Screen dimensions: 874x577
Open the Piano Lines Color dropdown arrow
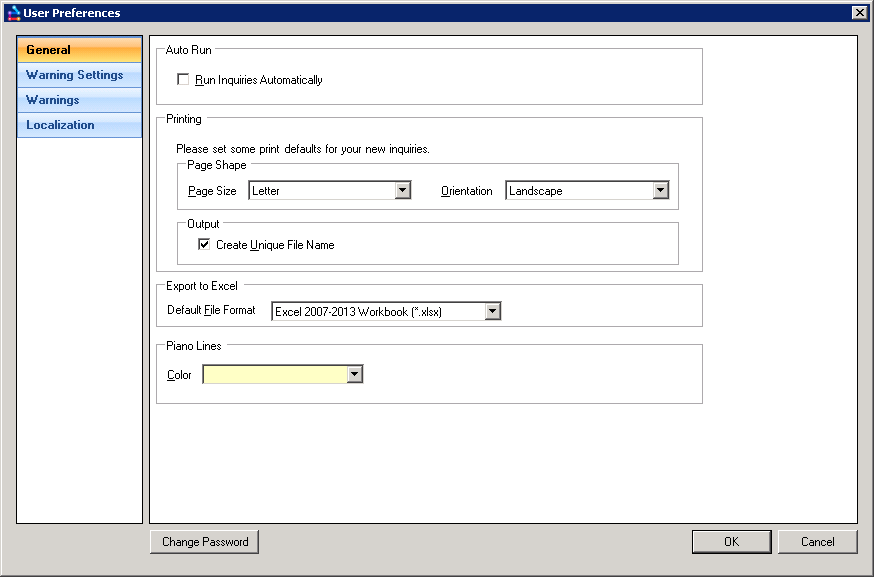pyautogui.click(x=354, y=375)
